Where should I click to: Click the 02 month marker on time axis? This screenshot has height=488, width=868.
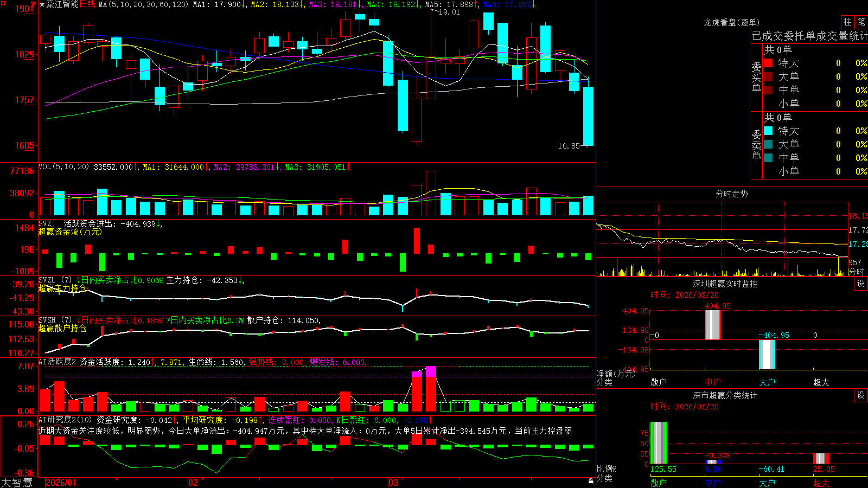pyautogui.click(x=193, y=483)
